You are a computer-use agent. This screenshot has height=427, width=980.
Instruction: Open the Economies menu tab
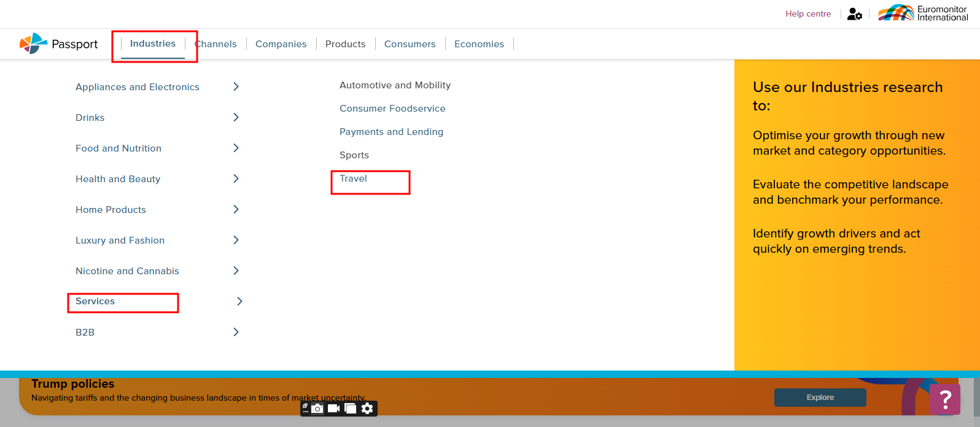(x=479, y=44)
